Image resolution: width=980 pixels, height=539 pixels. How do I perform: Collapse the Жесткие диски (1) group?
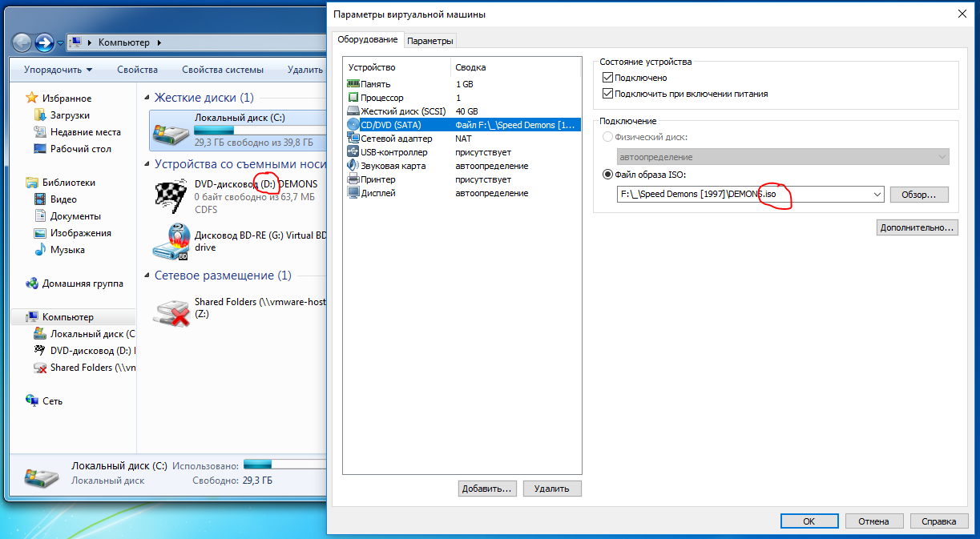pyautogui.click(x=147, y=98)
